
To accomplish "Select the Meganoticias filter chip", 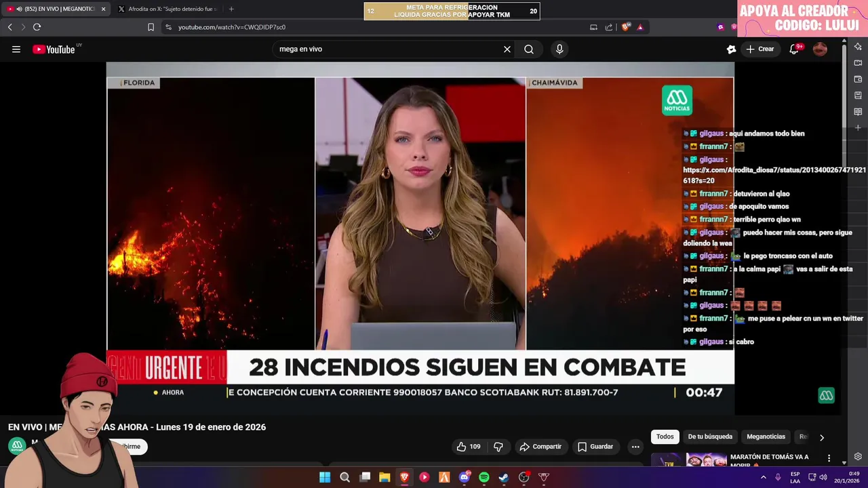I will point(766,437).
